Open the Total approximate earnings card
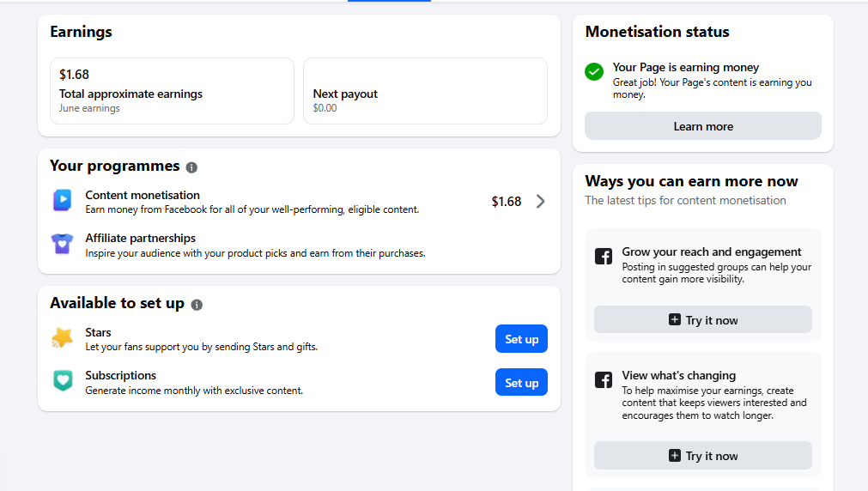 (173, 91)
